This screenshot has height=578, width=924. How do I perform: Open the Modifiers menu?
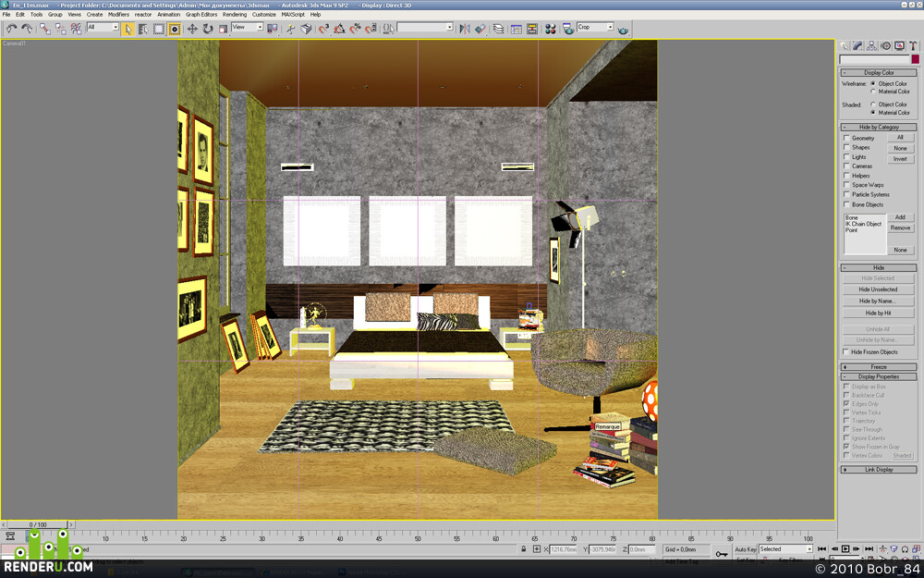118,14
